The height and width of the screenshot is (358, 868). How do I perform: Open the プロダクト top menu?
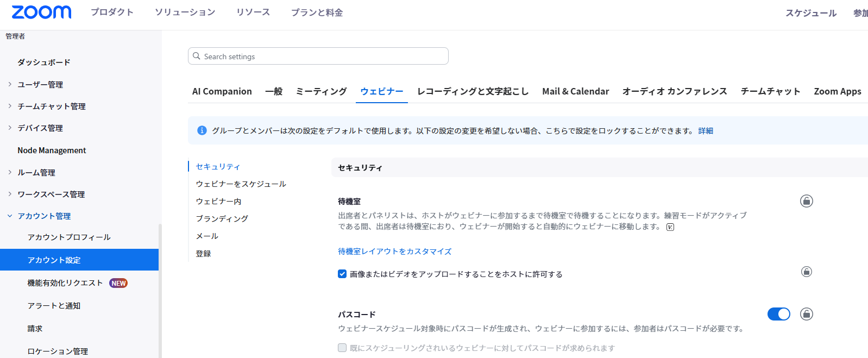(x=112, y=12)
